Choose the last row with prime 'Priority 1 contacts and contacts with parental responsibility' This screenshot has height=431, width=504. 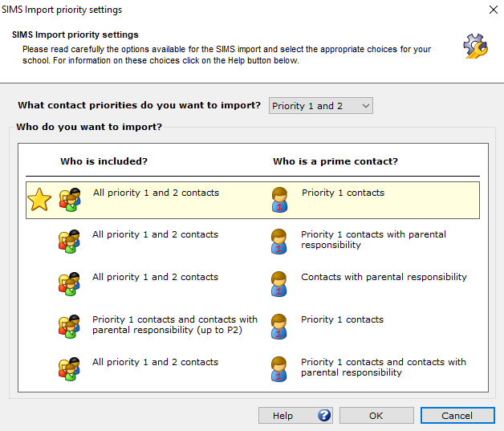pyautogui.click(x=253, y=369)
